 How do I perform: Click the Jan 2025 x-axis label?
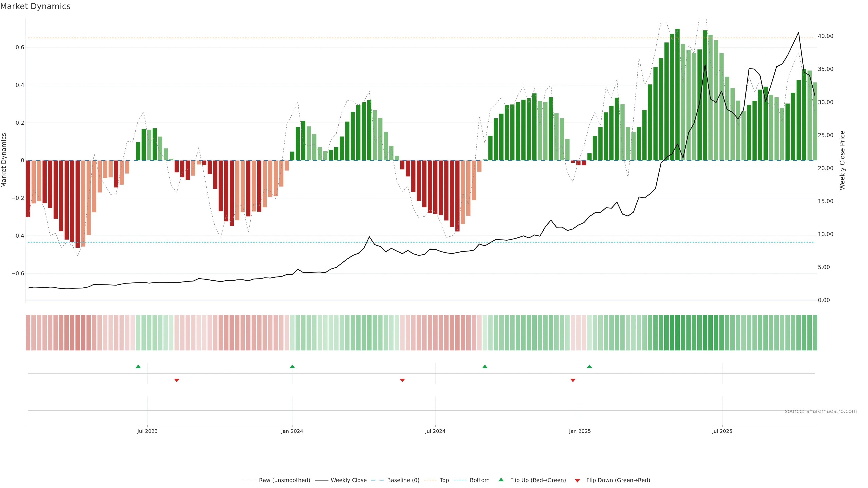pyautogui.click(x=580, y=431)
